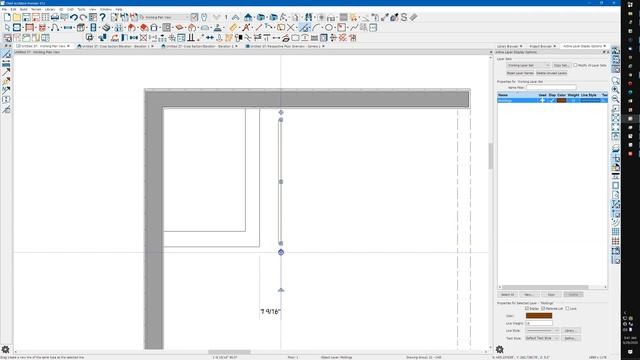Open the Line Style dropdown
This screenshot has width=640, height=360.
(x=542, y=331)
